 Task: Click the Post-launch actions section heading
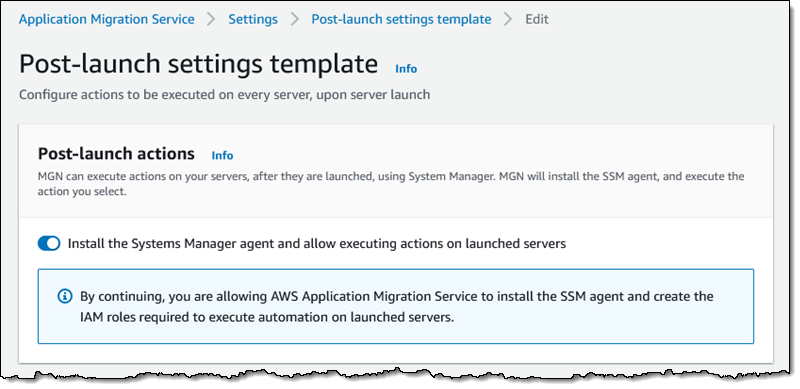click(x=116, y=154)
